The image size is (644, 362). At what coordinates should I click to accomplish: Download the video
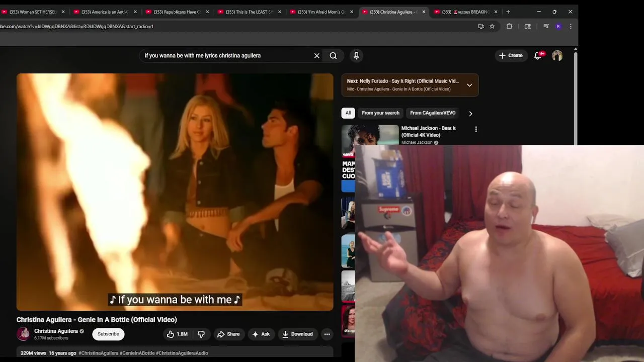tap(297, 334)
